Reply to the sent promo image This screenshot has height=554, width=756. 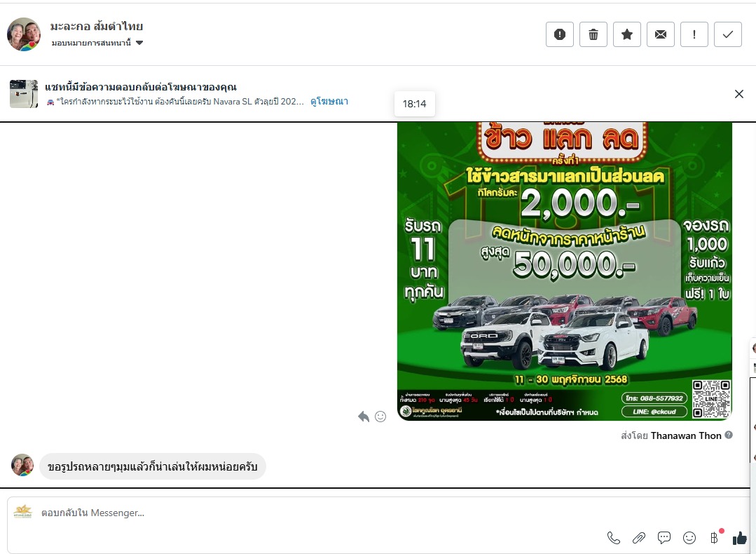(364, 417)
